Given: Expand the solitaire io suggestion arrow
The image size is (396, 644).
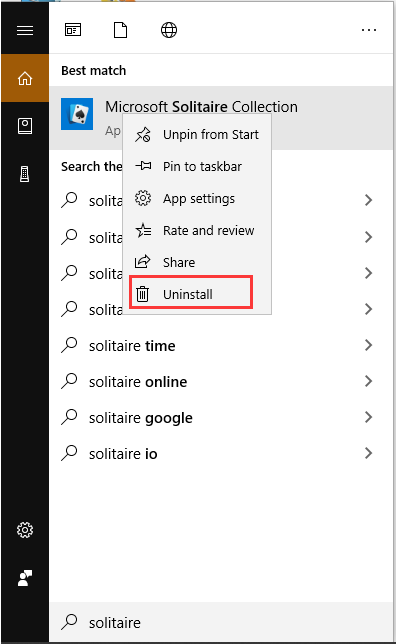Looking at the screenshot, I should pyautogui.click(x=368, y=453).
